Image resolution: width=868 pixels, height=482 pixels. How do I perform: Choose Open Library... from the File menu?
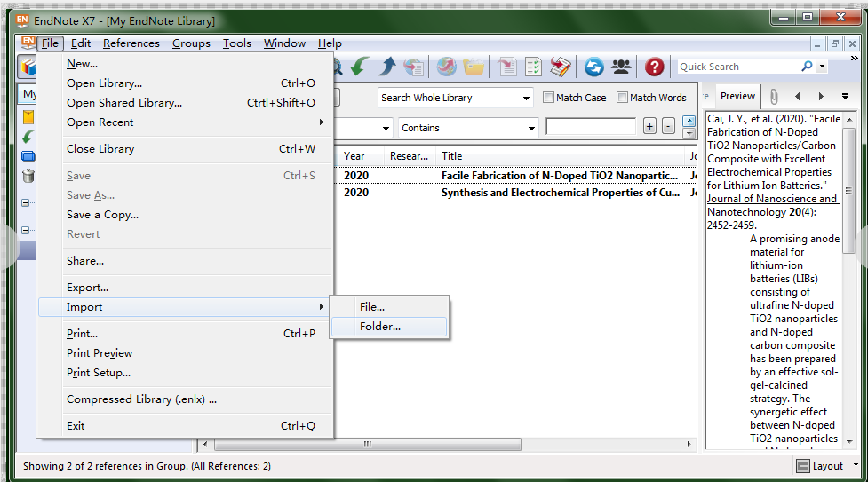[186, 83]
